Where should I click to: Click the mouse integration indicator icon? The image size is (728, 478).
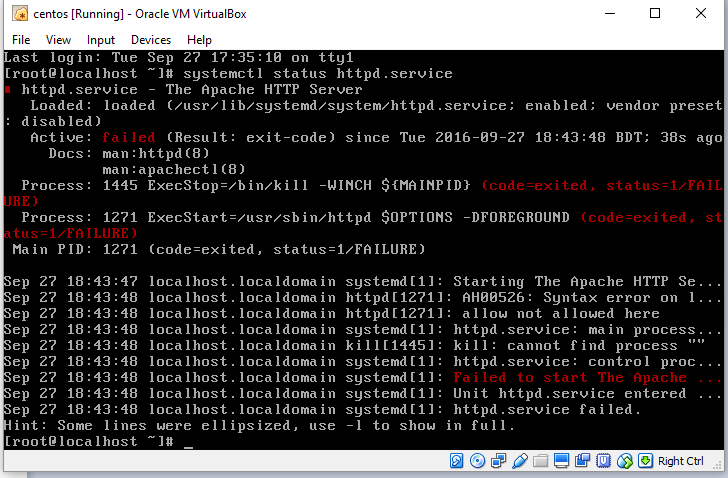coord(624,460)
